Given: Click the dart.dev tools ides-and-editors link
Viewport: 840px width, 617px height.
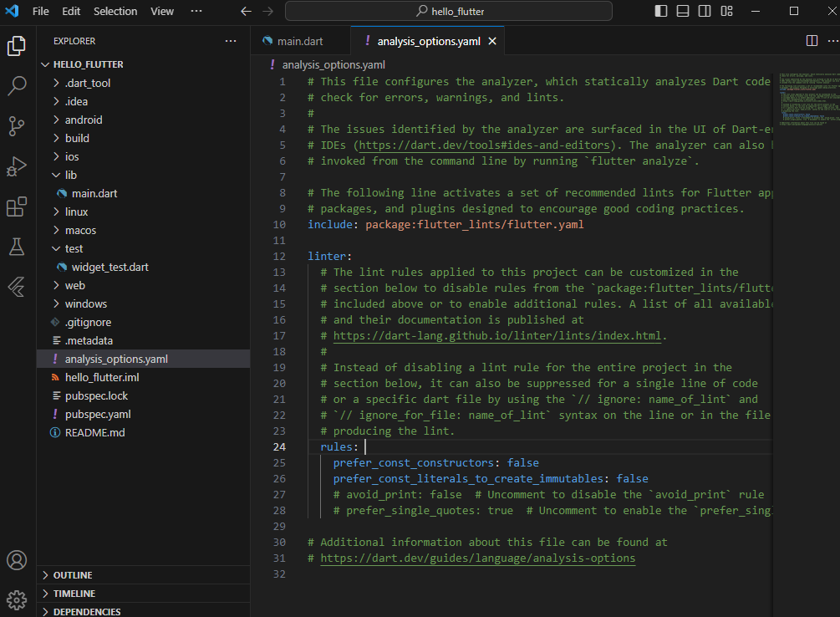Looking at the screenshot, I should [484, 145].
